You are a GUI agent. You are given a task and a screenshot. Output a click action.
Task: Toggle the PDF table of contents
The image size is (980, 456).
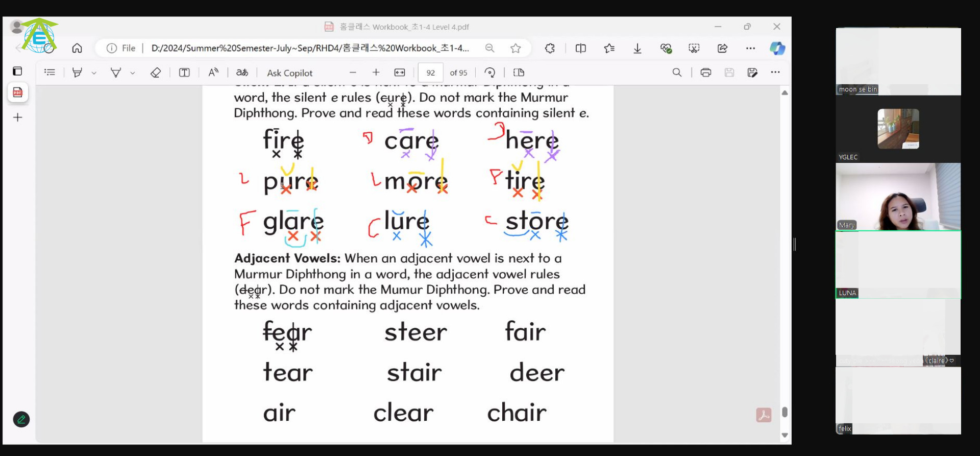tap(50, 73)
